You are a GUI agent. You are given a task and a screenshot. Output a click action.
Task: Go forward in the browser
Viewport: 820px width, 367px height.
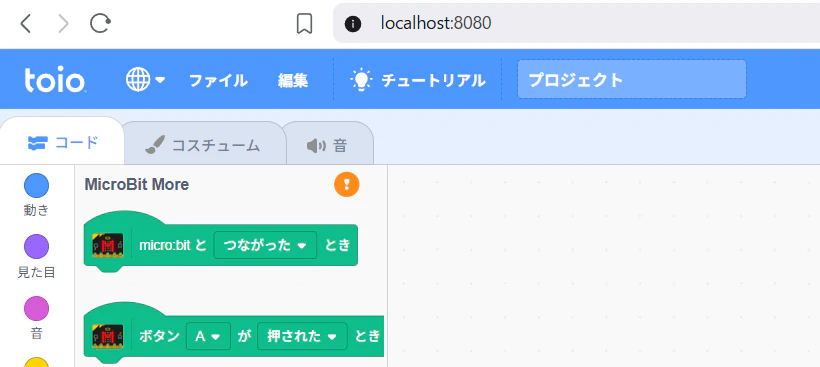pyautogui.click(x=63, y=24)
